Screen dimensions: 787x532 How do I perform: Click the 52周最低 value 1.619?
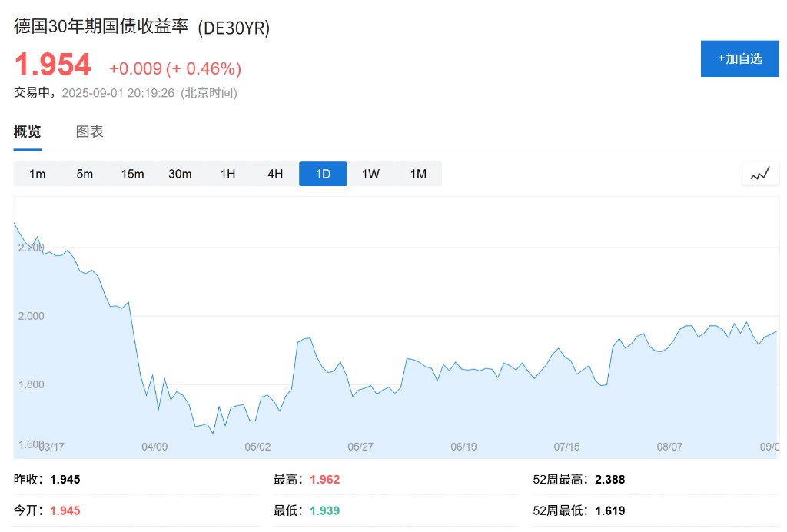point(609,510)
